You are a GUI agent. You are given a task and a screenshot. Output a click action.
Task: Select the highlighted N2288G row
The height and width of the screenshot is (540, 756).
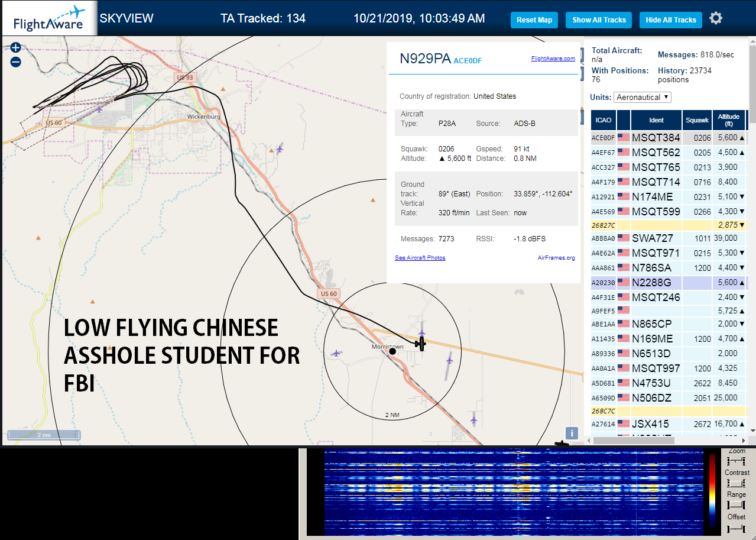point(669,282)
